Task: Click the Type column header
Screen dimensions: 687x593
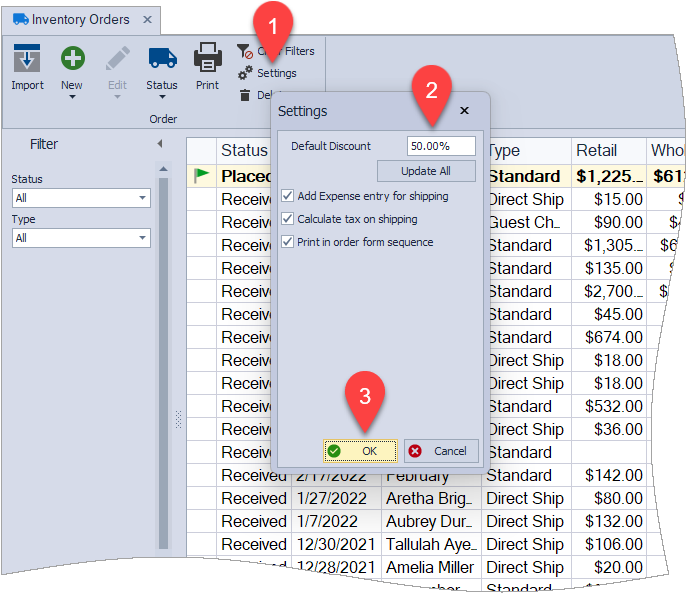Action: click(528, 150)
